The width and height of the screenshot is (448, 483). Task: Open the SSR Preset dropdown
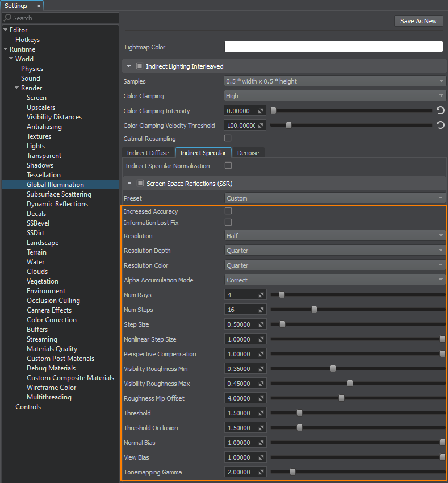point(335,198)
